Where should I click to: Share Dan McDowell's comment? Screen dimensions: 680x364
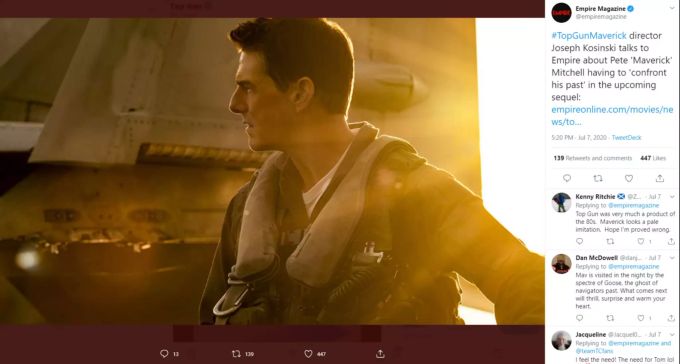click(671, 318)
